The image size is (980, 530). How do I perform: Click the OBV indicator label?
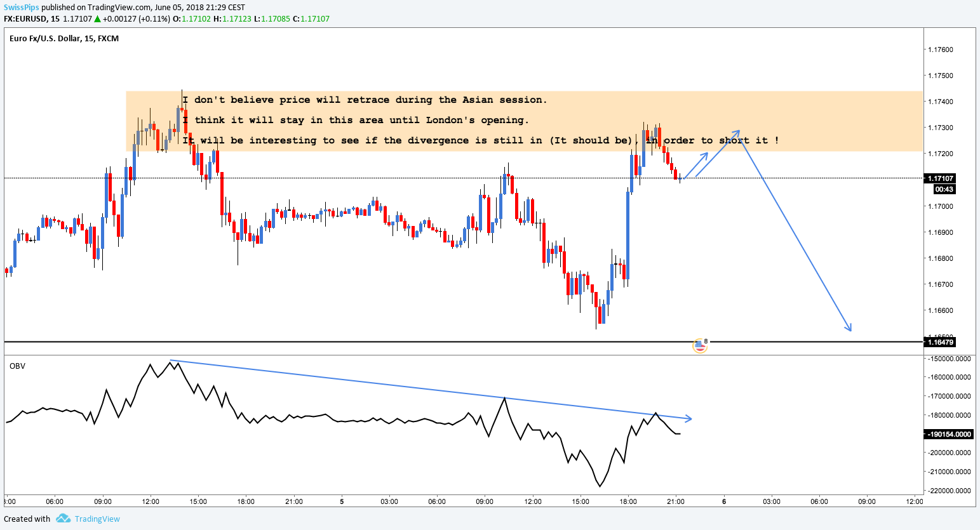click(x=17, y=366)
